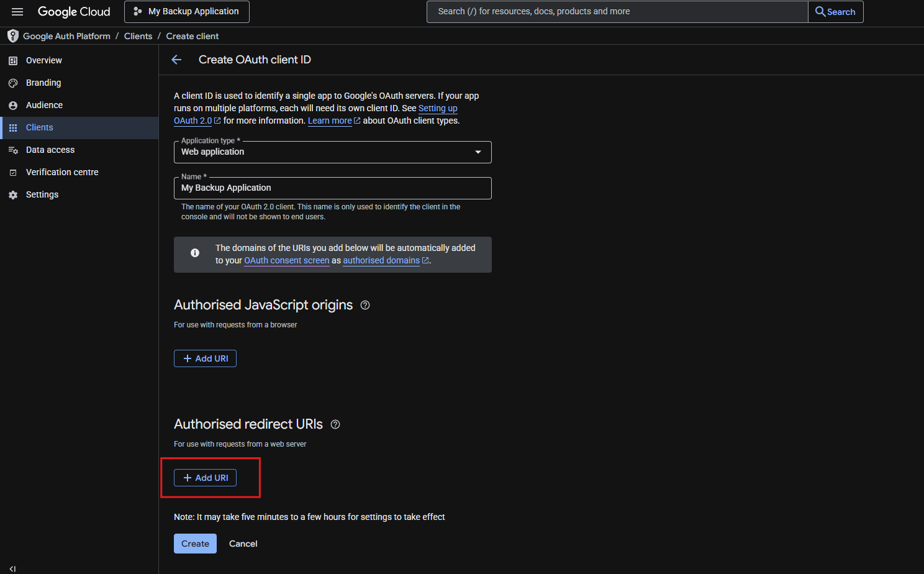
Task: Open the Setting up OAuth 2.0 link
Action: 438,108
